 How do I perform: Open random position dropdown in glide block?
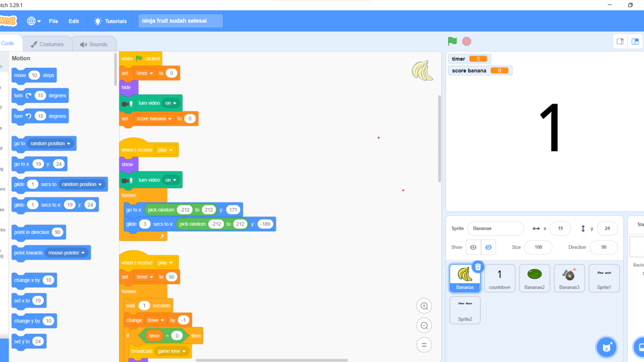[82, 184]
